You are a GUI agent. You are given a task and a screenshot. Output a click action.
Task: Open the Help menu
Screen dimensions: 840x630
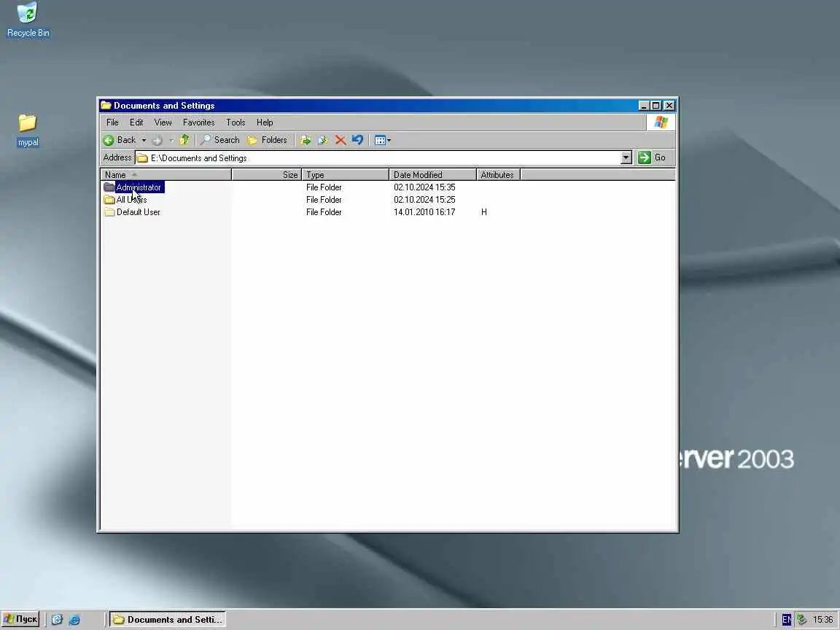pyautogui.click(x=265, y=122)
